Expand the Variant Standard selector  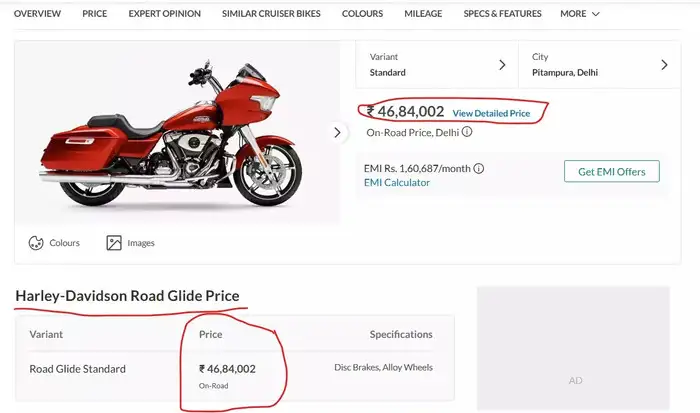[x=437, y=65]
